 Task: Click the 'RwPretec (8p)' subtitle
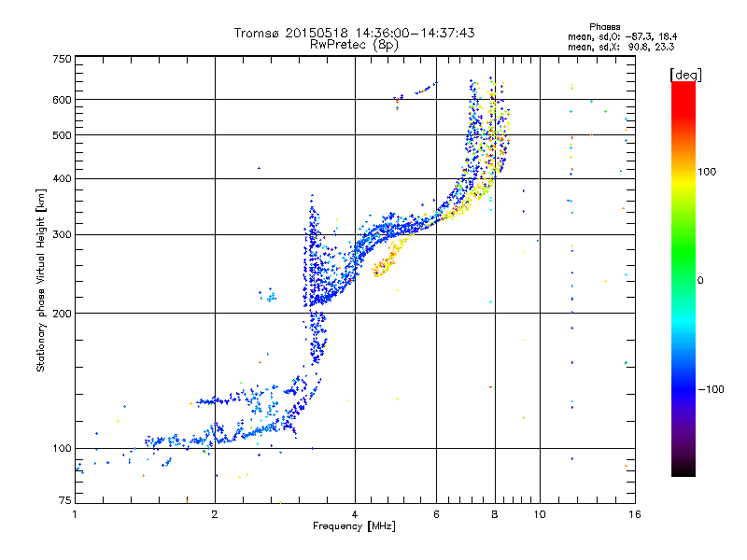[354, 45]
